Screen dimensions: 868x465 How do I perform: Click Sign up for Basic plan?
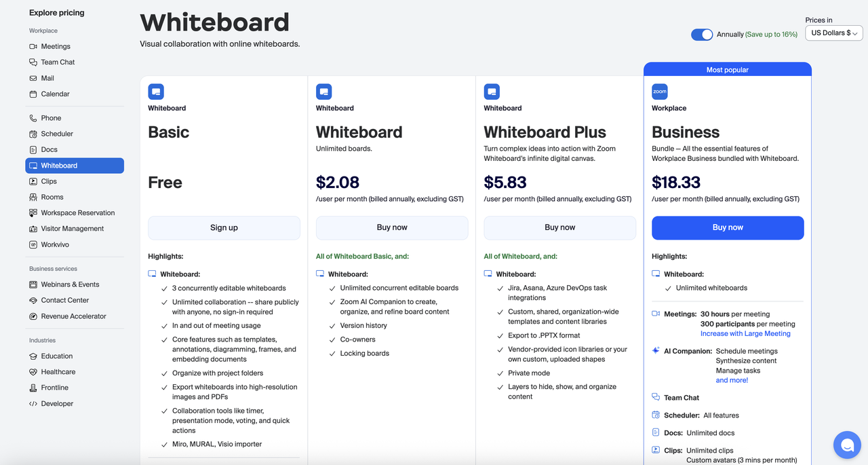[224, 228]
